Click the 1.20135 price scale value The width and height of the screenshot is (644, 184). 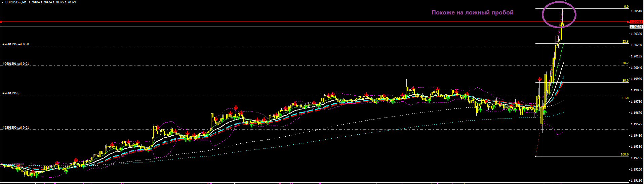[x=637, y=56]
